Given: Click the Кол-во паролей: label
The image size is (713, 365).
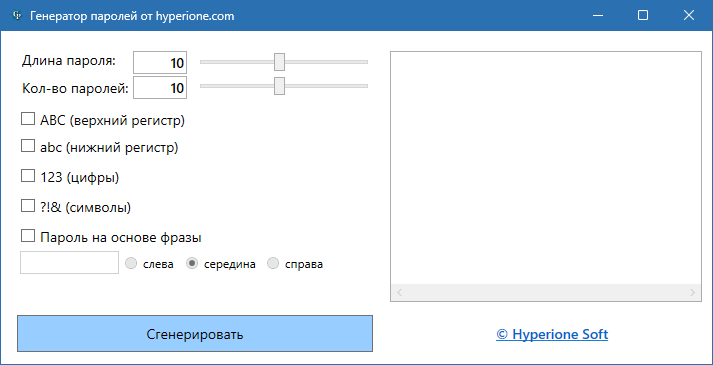Looking at the screenshot, I should (x=75, y=88).
